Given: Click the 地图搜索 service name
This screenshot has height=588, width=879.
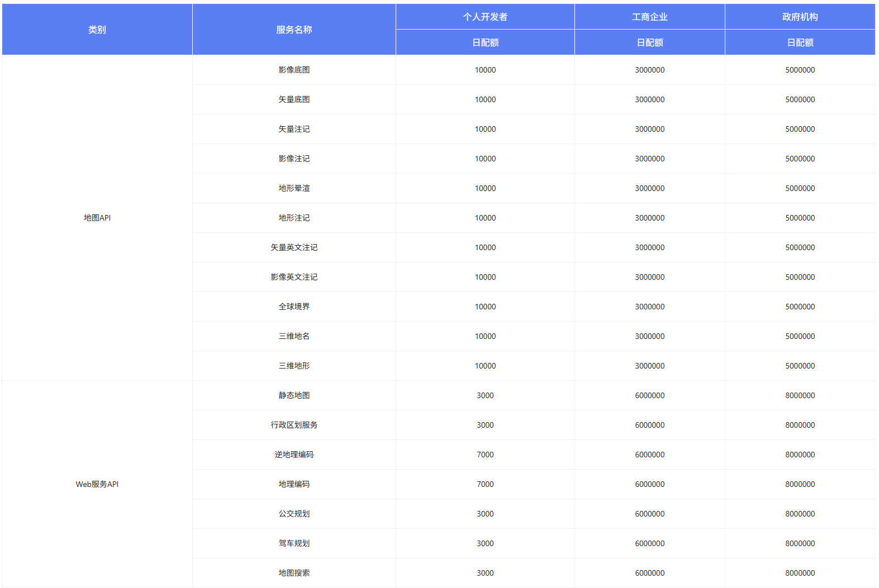Looking at the screenshot, I should pyautogui.click(x=294, y=573).
